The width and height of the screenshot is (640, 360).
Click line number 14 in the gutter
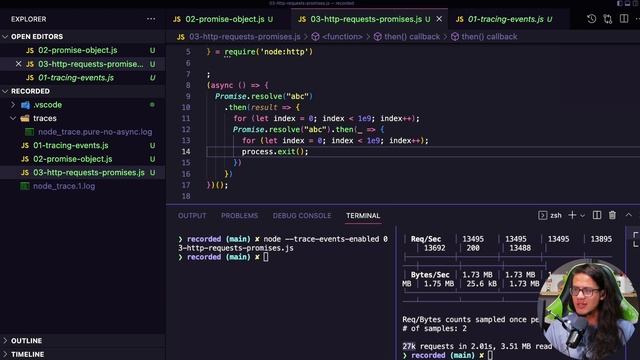coord(186,151)
